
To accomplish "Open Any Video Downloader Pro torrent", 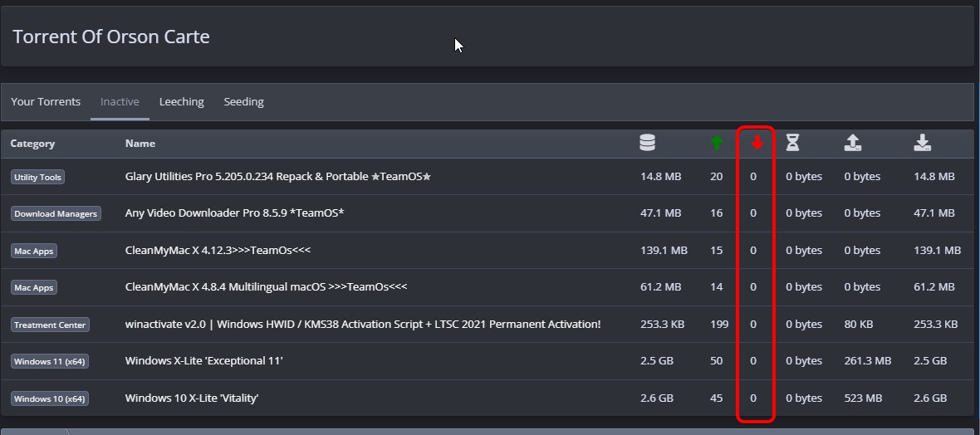I will click(x=234, y=213).
